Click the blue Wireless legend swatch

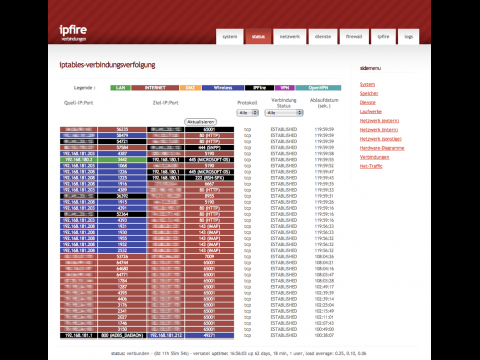click(x=223, y=88)
